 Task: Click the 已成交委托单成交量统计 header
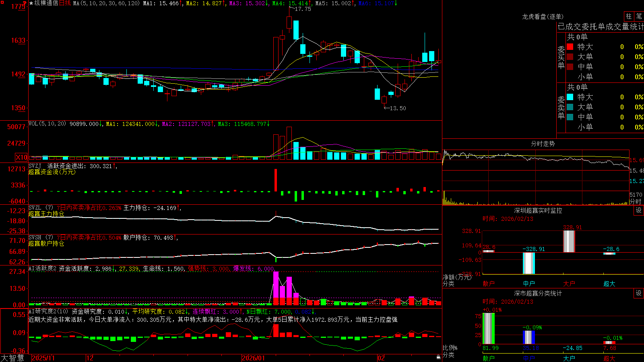click(601, 27)
